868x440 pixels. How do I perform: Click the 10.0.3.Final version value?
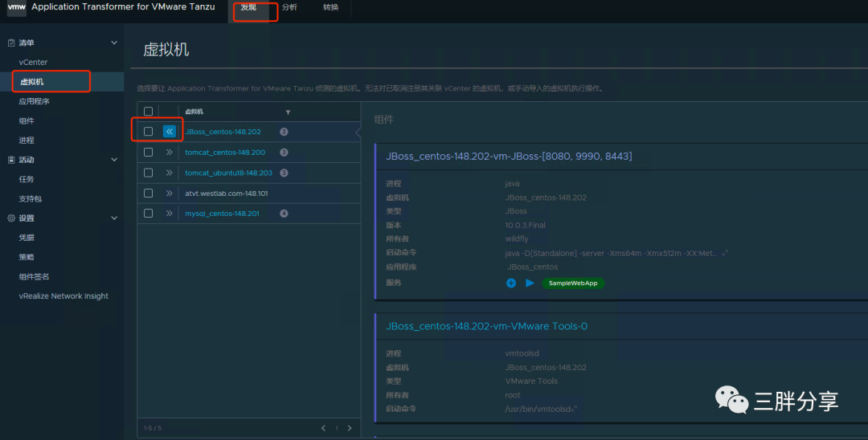(x=526, y=225)
